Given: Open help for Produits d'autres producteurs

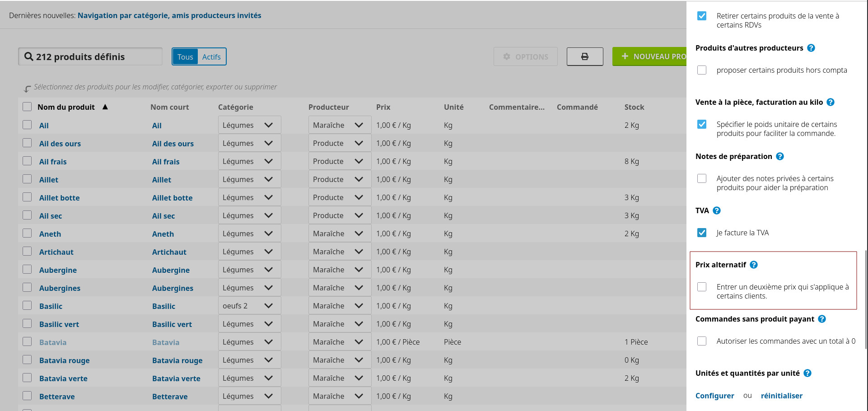Looking at the screenshot, I should click(811, 48).
